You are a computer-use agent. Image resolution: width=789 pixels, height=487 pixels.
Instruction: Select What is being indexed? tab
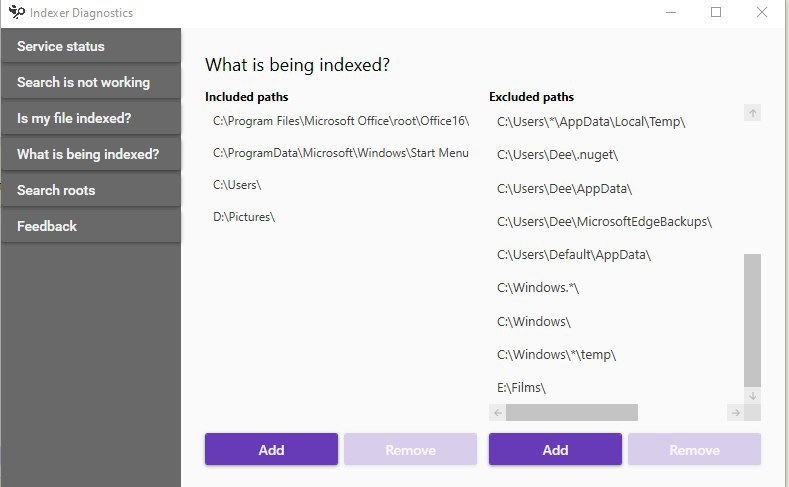pyautogui.click(x=91, y=154)
